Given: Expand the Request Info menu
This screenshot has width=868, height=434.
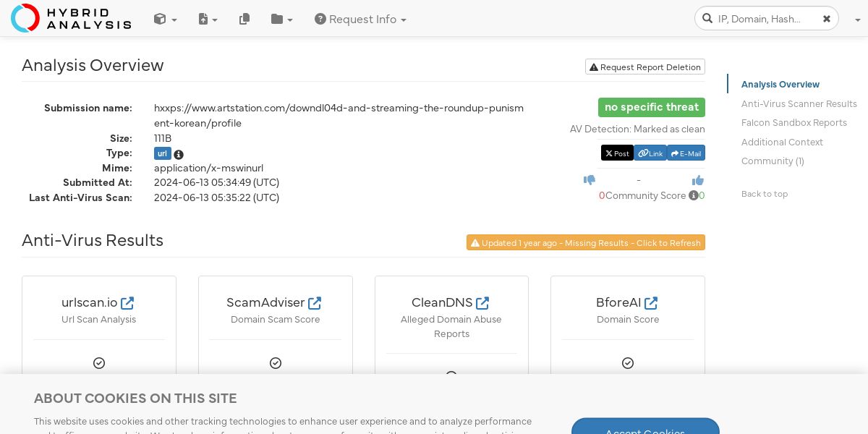Looking at the screenshot, I should coord(360,20).
